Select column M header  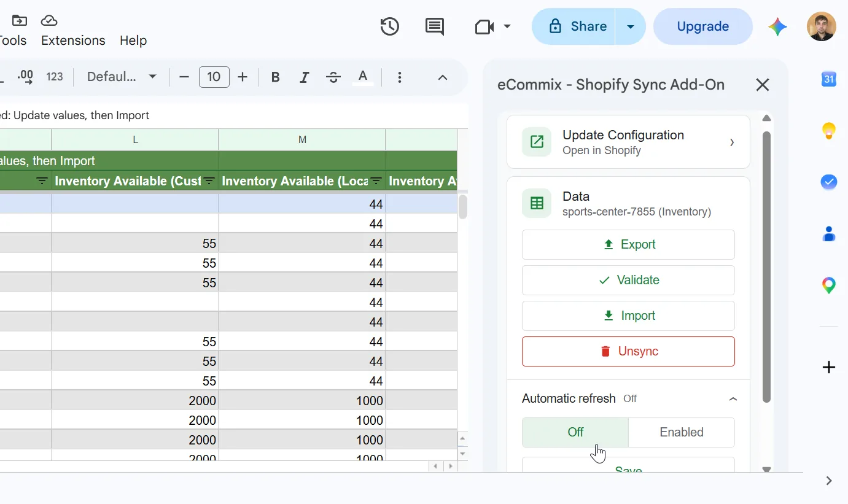coord(302,140)
